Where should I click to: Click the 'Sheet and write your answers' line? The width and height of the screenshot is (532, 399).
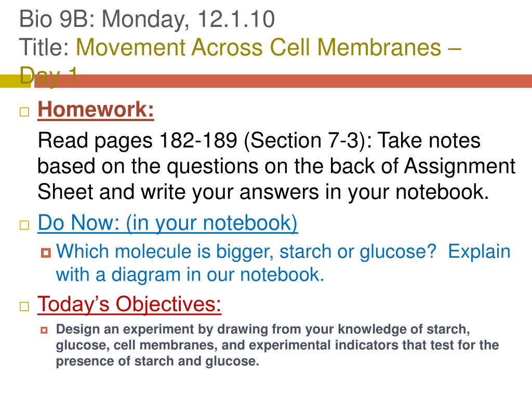(263, 192)
